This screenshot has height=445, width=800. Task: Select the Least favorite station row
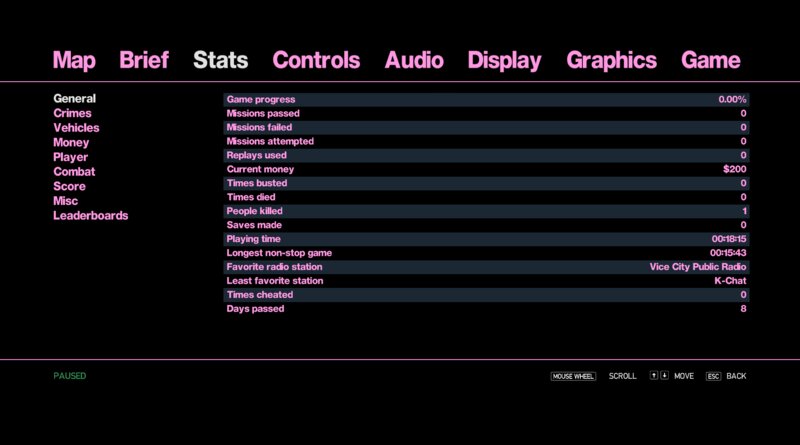[486, 281]
